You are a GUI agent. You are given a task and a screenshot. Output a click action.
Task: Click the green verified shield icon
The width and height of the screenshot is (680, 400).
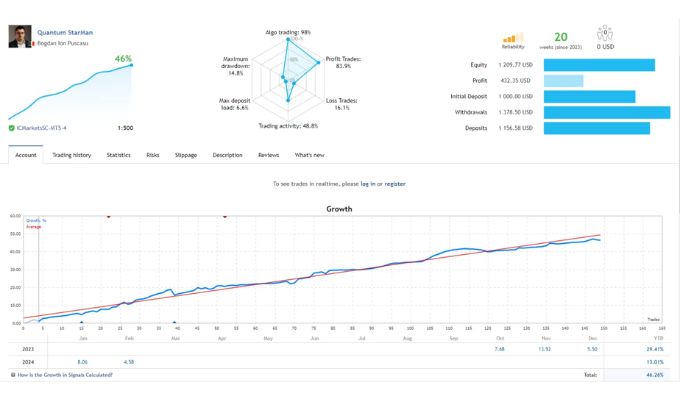tap(11, 128)
